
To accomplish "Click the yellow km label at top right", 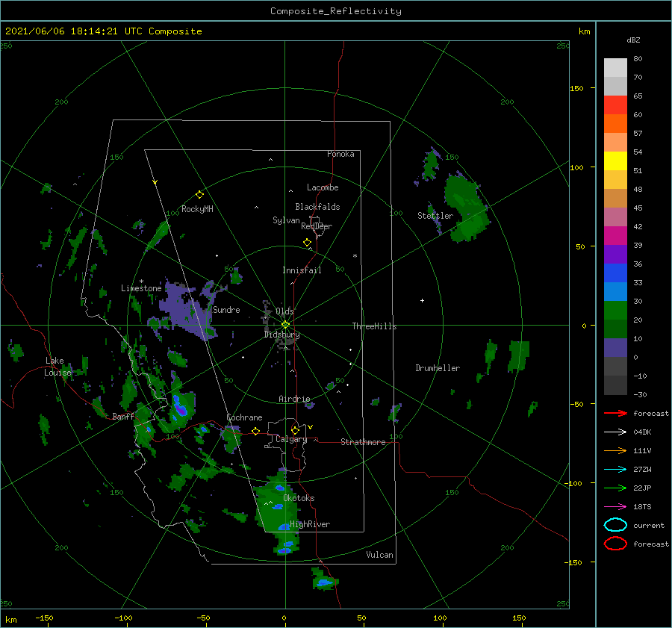I will (584, 31).
